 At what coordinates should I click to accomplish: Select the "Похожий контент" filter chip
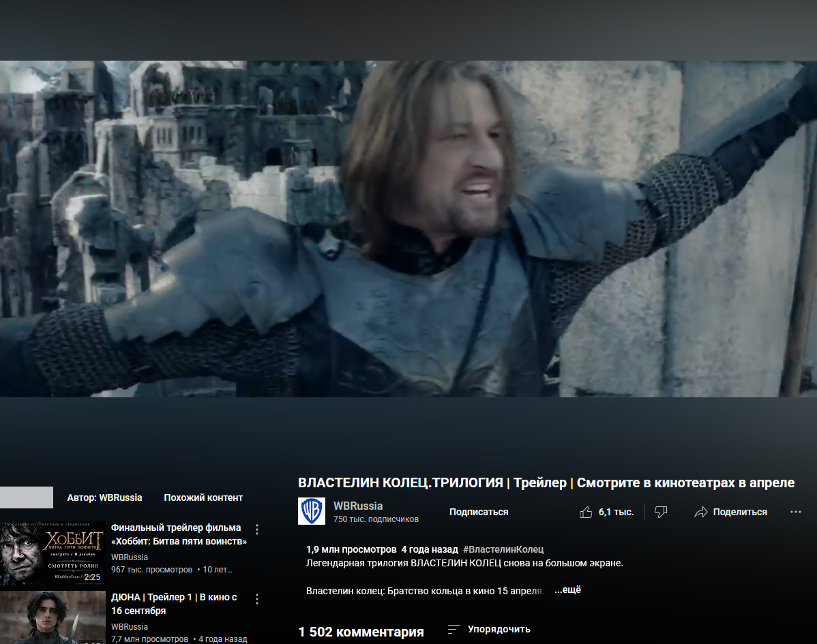pyautogui.click(x=203, y=497)
